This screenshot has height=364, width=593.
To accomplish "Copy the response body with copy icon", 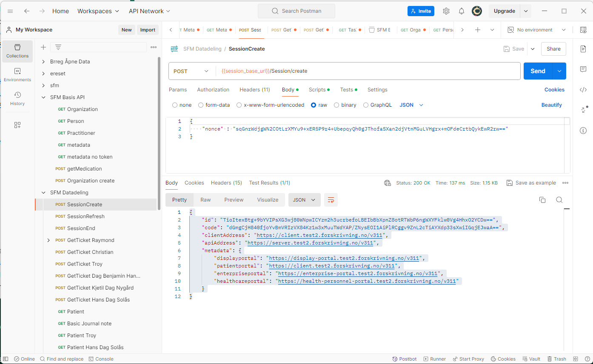I will [x=542, y=200].
